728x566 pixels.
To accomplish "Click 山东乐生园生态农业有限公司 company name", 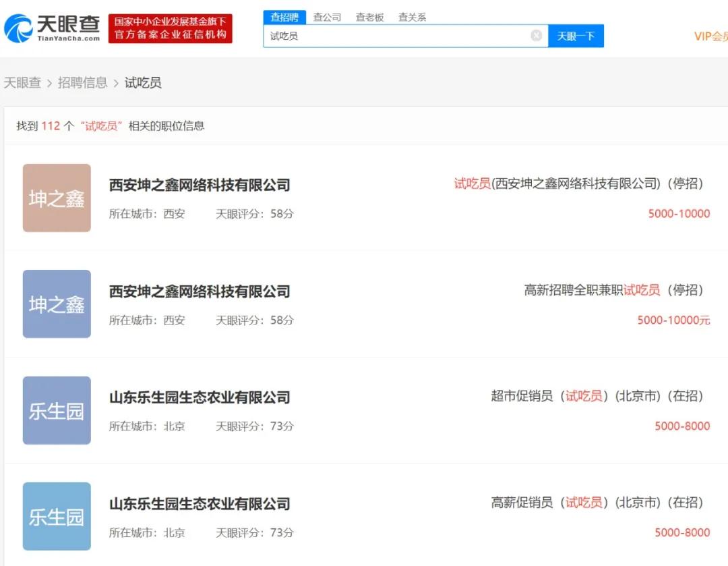I will [199, 397].
